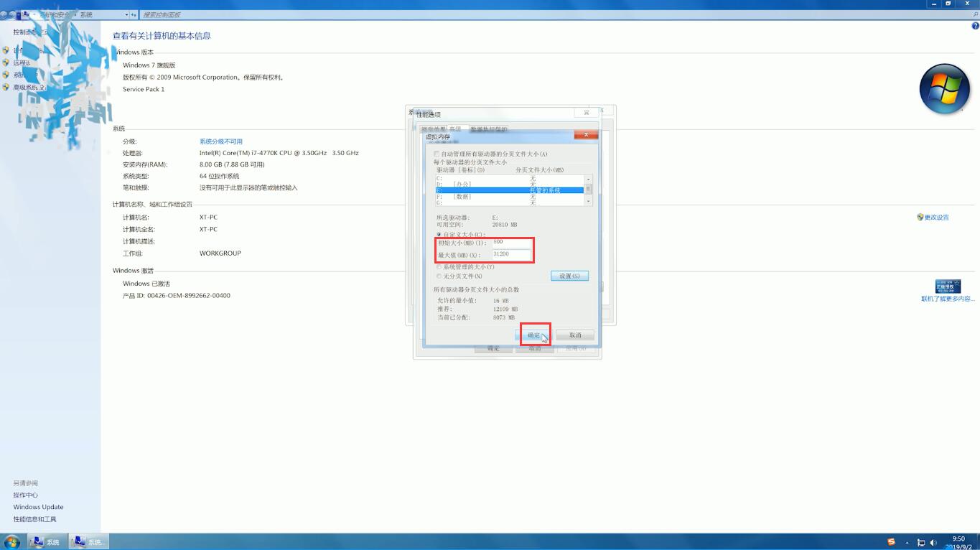Open address bar history dropdown arrow
Viewport: 980px width, 550px height.
126,14
